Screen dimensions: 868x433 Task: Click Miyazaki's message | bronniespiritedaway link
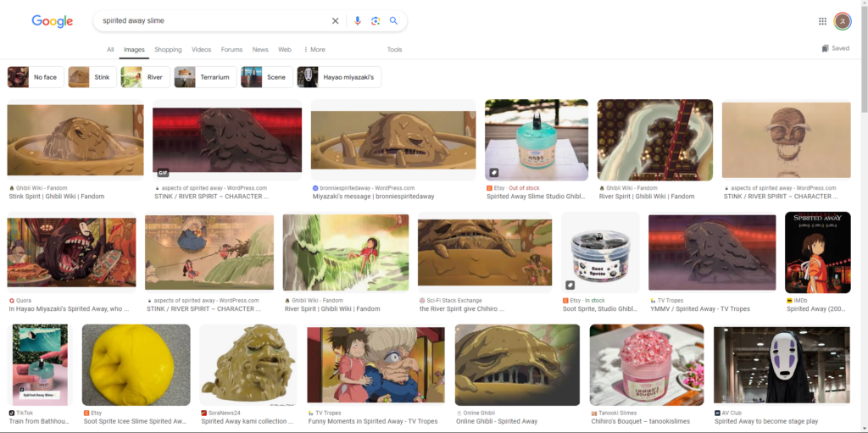click(374, 197)
